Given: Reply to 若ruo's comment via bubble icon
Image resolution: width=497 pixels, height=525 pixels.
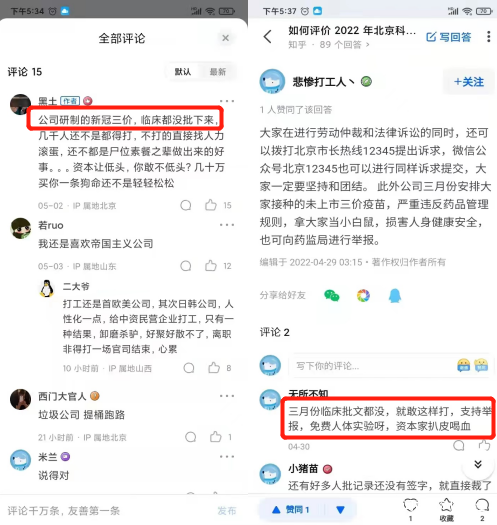Looking at the screenshot, I should 186,266.
